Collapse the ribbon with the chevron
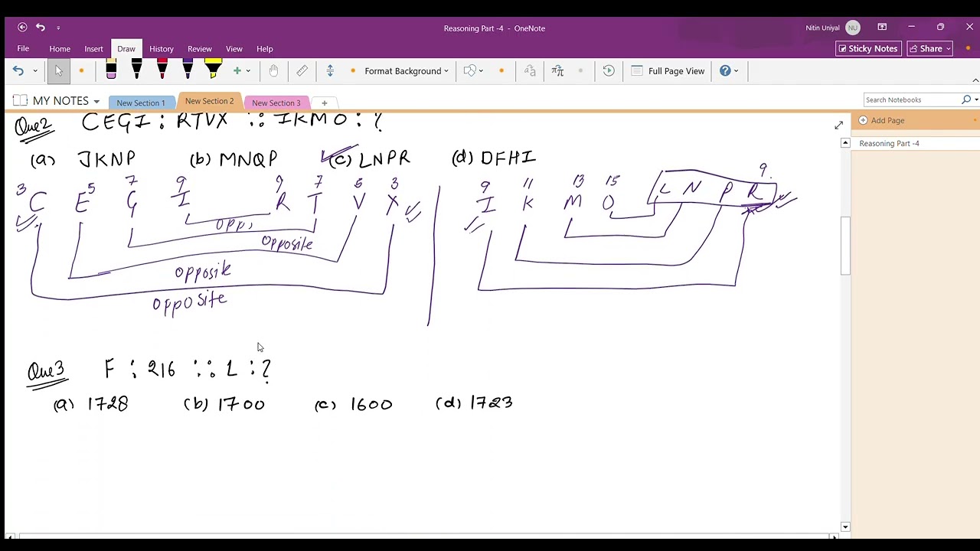This screenshot has width=980, height=551. coord(975,80)
